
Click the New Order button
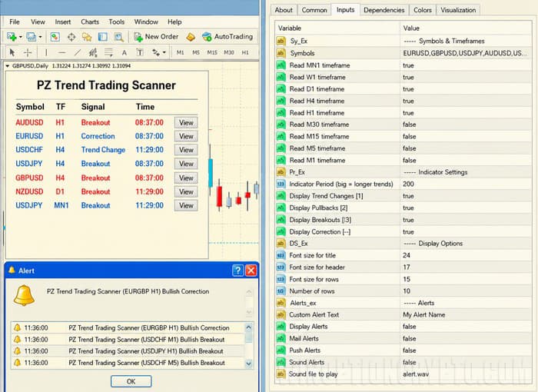157,37
